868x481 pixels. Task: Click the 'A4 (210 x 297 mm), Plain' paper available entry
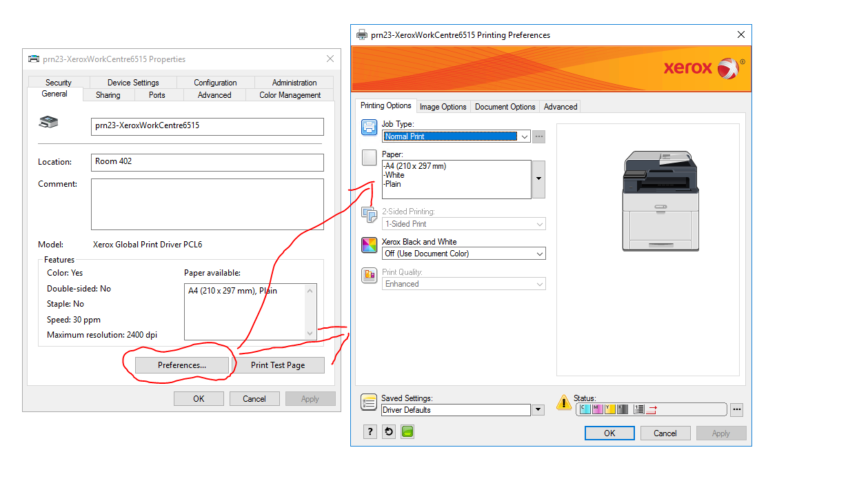[x=232, y=291]
